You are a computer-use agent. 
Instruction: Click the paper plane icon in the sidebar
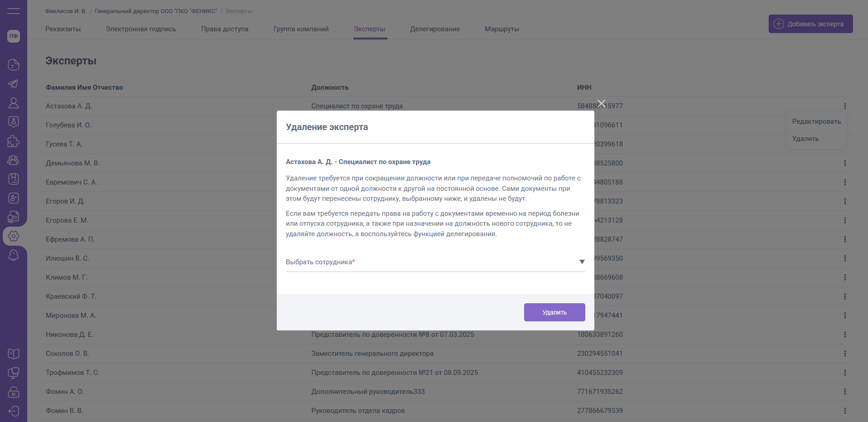[14, 84]
